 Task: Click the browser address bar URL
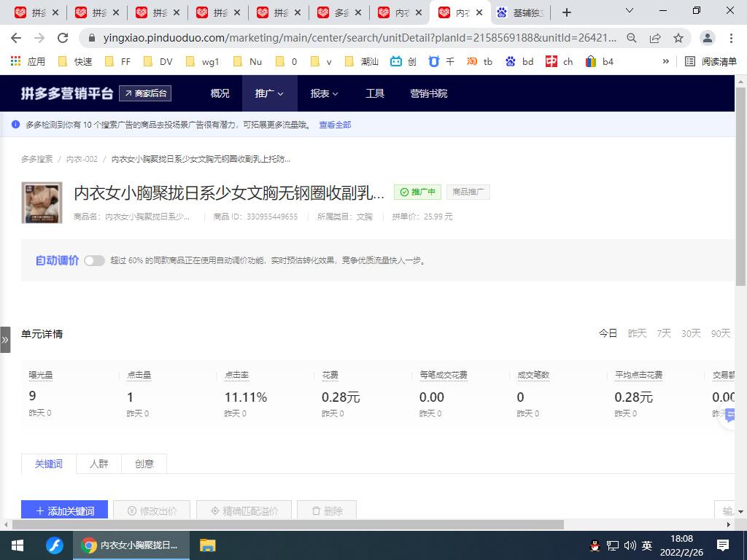[360, 38]
